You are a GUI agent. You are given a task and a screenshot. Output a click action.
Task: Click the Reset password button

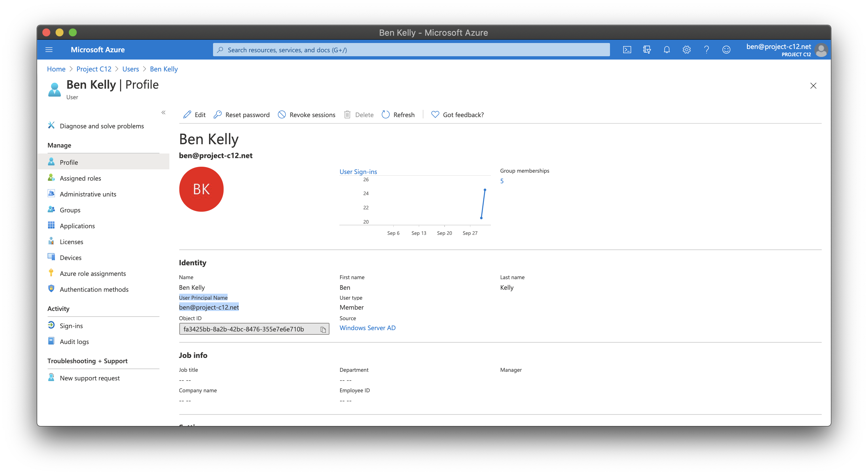coord(241,115)
